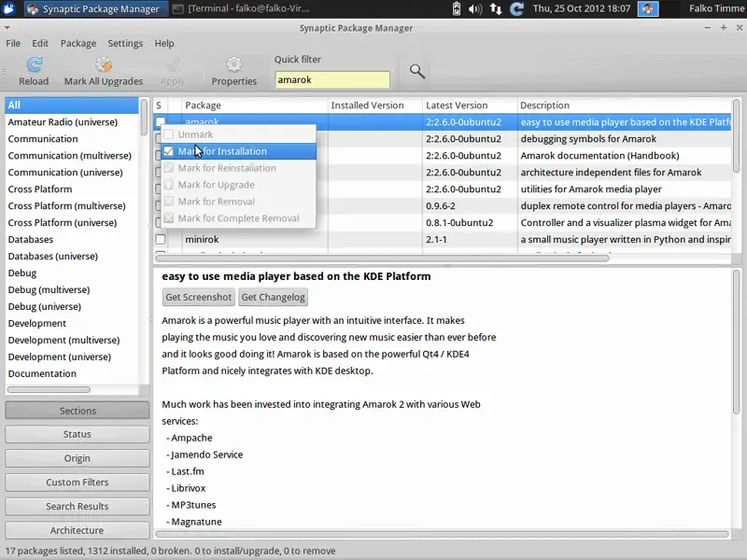747x560 pixels.
Task: Click the clock showing Thu, 25 Oct 2012
Action: tap(581, 8)
